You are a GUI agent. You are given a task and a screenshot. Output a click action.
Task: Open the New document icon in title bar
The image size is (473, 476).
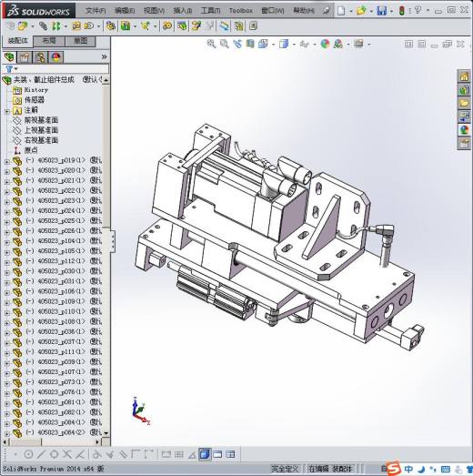point(341,11)
